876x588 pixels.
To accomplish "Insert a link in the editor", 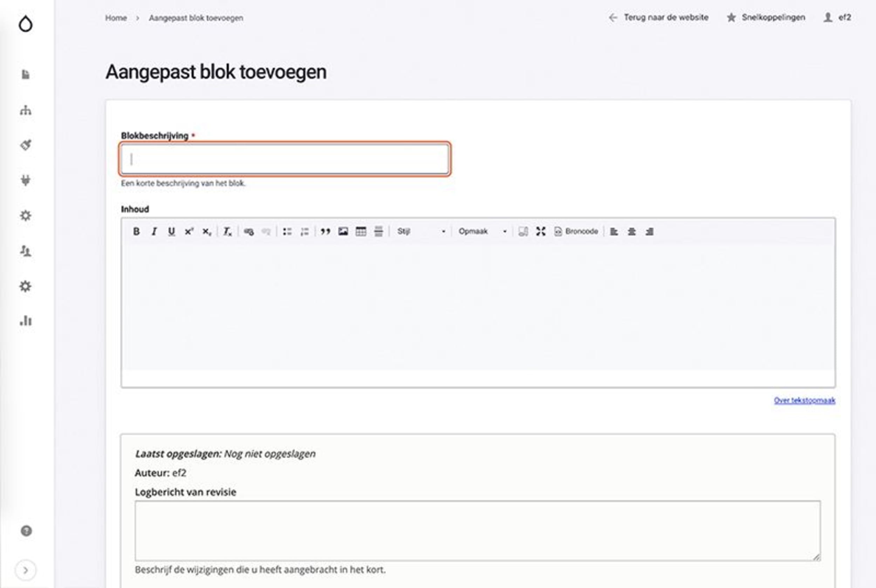I will tap(248, 231).
